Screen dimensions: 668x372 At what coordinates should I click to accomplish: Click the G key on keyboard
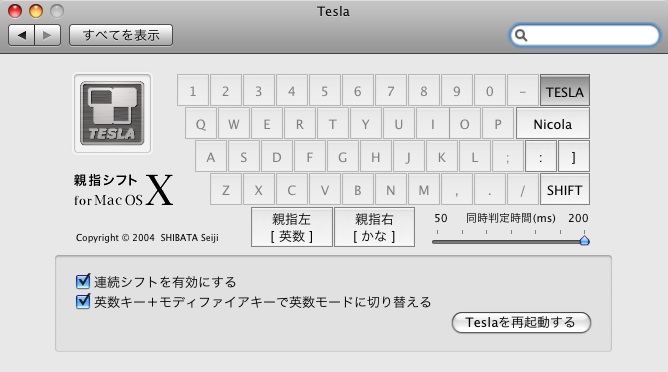coord(343,157)
